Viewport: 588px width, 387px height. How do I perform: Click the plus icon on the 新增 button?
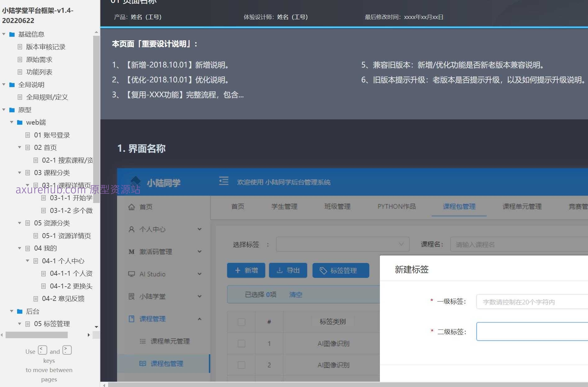pyautogui.click(x=238, y=270)
